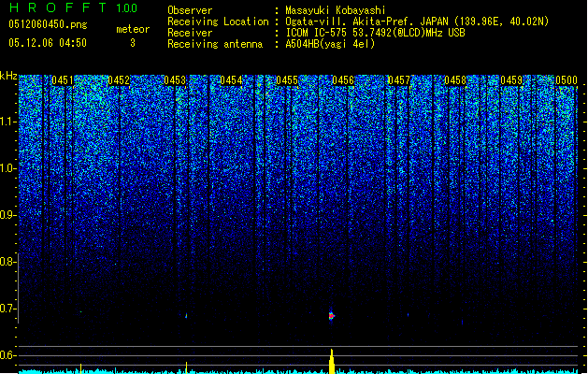
Task: Click the 0.7 kHz axis label
Action: coord(7,309)
